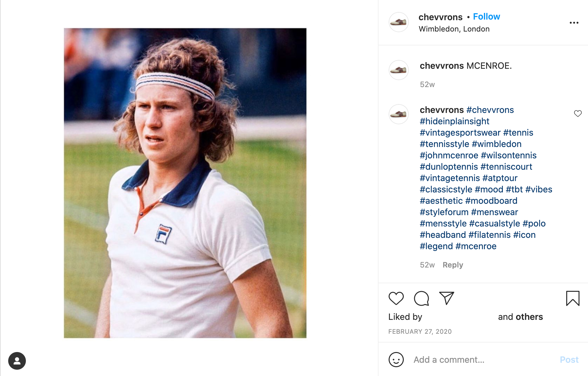Screen dimensions: 588x376
Task: Click the February 27, 2020 post date
Action: click(x=420, y=332)
